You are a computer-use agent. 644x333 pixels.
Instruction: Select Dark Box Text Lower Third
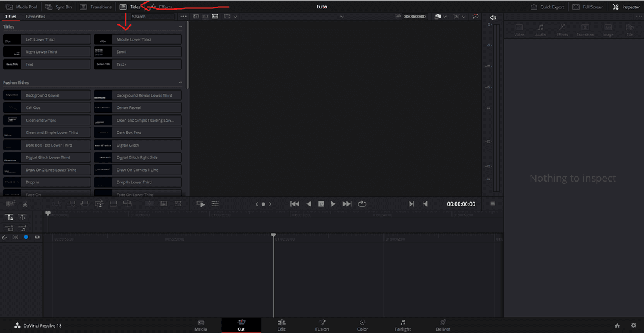point(47,145)
